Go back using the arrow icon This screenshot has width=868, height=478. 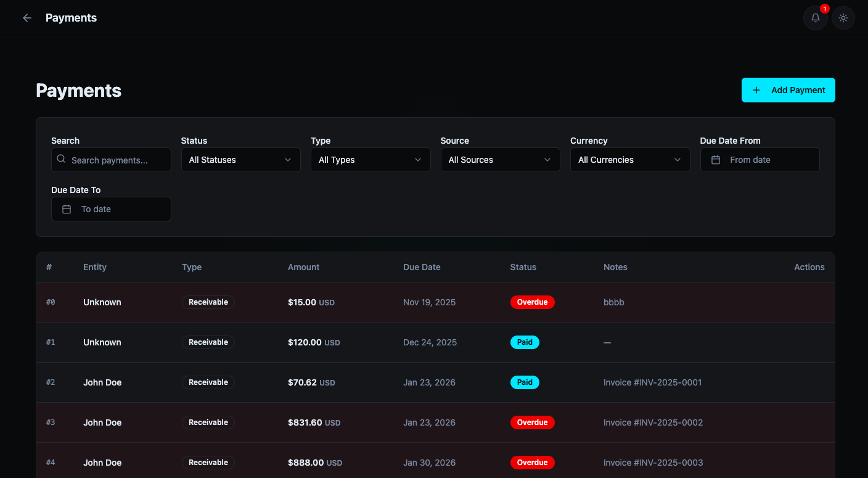click(x=27, y=18)
